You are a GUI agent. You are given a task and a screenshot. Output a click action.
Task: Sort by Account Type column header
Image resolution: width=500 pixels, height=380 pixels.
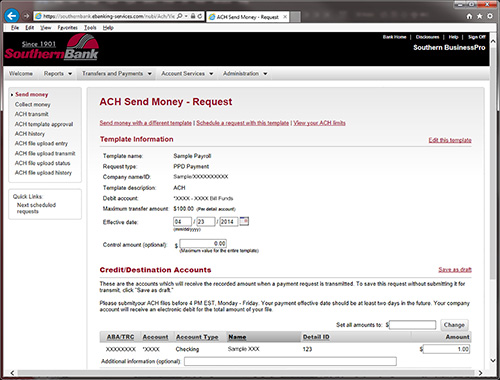[x=197, y=337]
